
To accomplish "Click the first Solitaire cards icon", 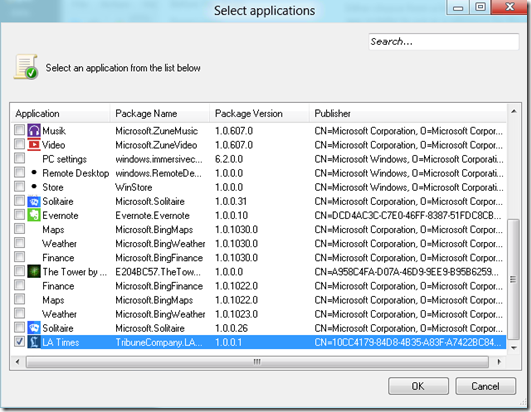I will 34,201.
